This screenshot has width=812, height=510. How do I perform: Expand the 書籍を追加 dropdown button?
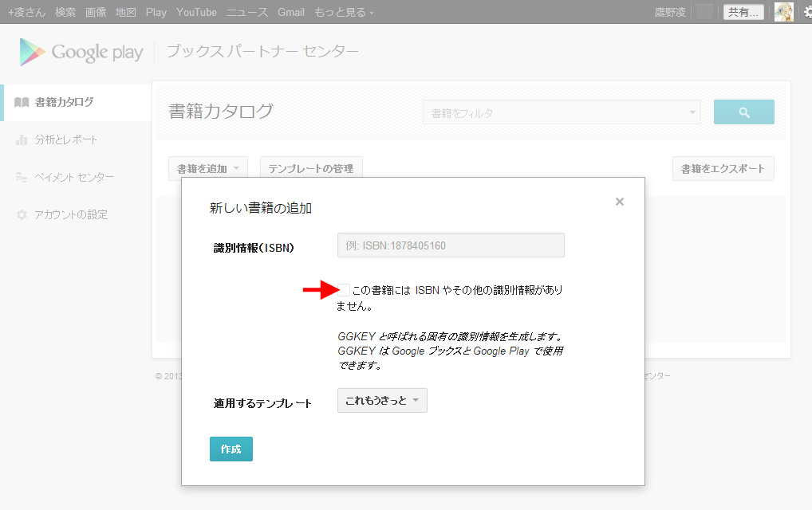(208, 169)
